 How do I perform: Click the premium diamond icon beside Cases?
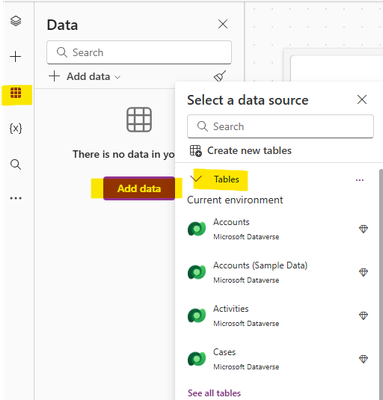363,359
